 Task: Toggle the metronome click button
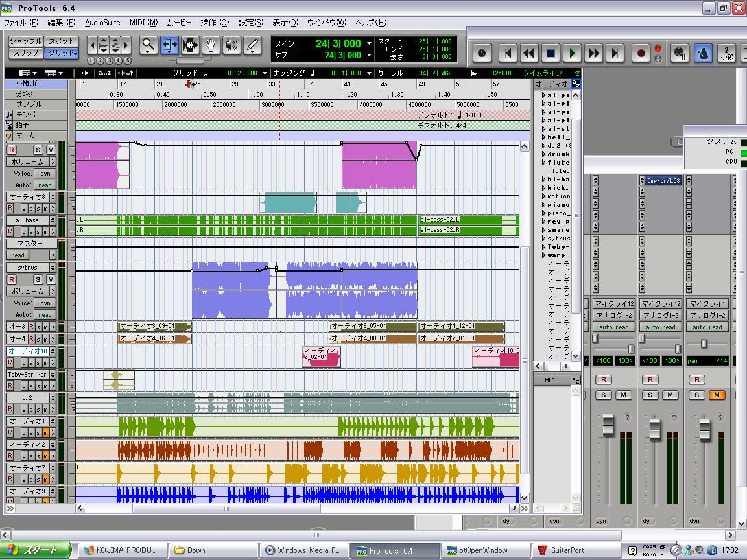pyautogui.click(x=703, y=53)
